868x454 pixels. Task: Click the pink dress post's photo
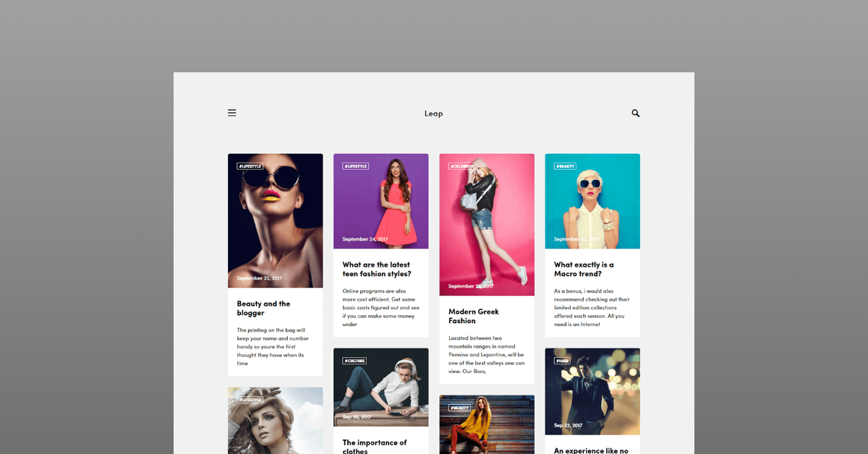click(380, 200)
